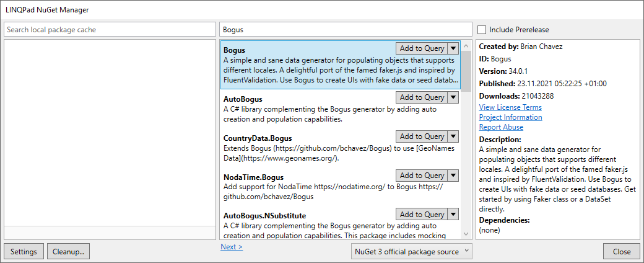
Task: Focus the Search local package cache field
Action: tap(109, 30)
